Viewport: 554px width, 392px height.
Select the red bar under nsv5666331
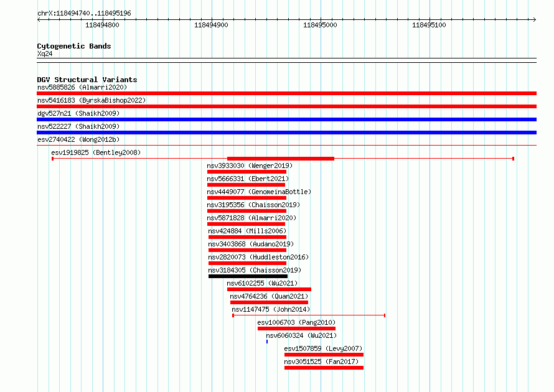tap(246, 185)
